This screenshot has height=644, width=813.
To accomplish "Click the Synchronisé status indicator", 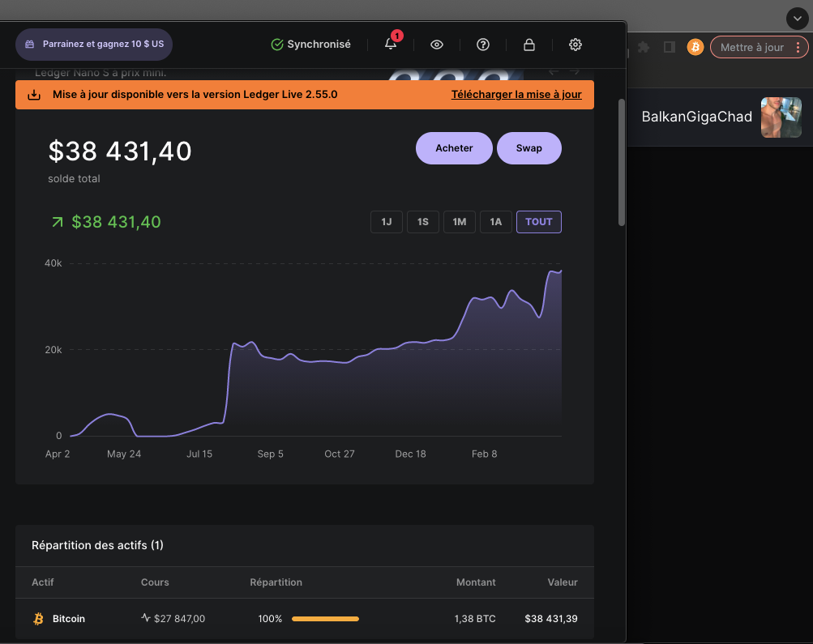I will (311, 45).
